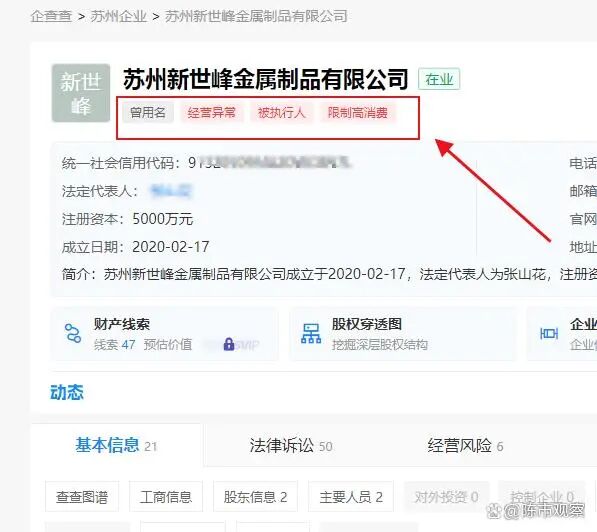
Task: Open the 企查查 breadcrumb link
Action: point(51,16)
